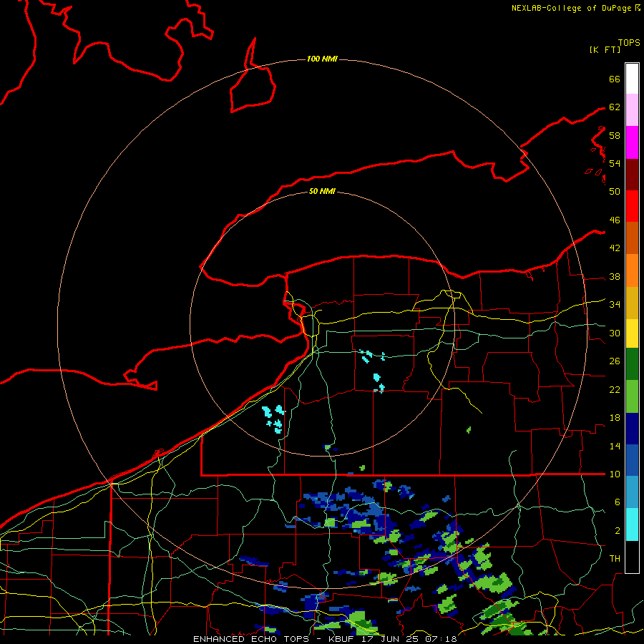Pick the dark green legend swatch
This screenshot has width=644, height=644.
632,364
